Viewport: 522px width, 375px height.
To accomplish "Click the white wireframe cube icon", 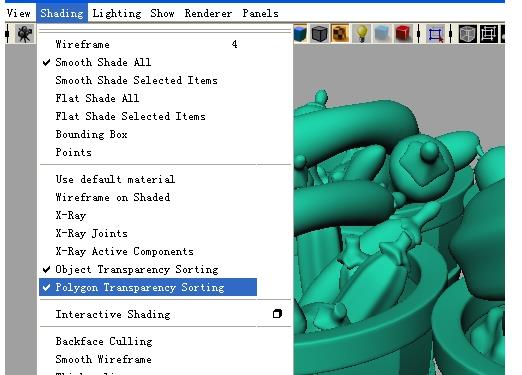I will (x=468, y=34).
